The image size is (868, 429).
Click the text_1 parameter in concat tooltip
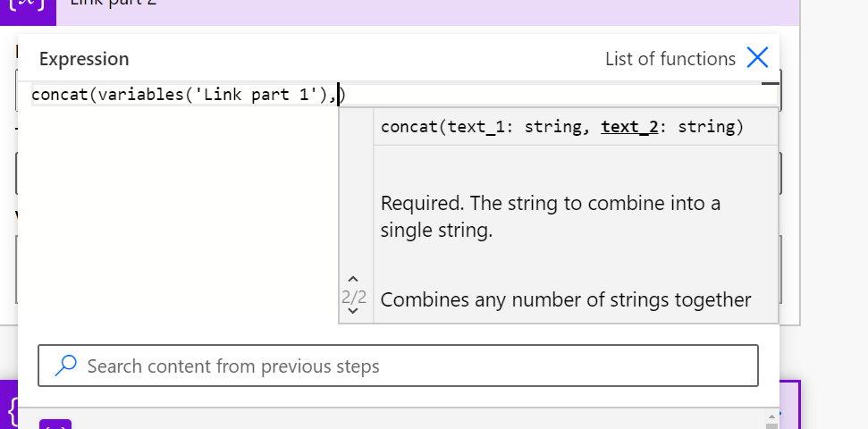(x=476, y=127)
